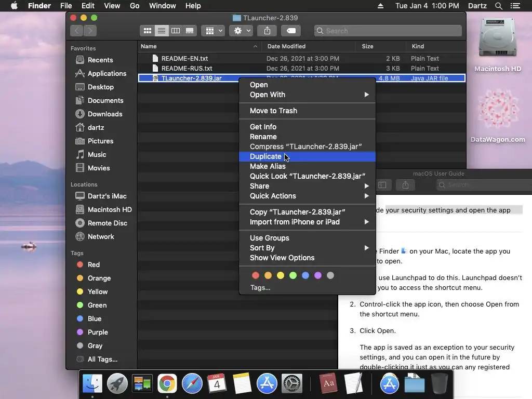
Task: Open Launchpad from the Dock
Action: coord(117,384)
